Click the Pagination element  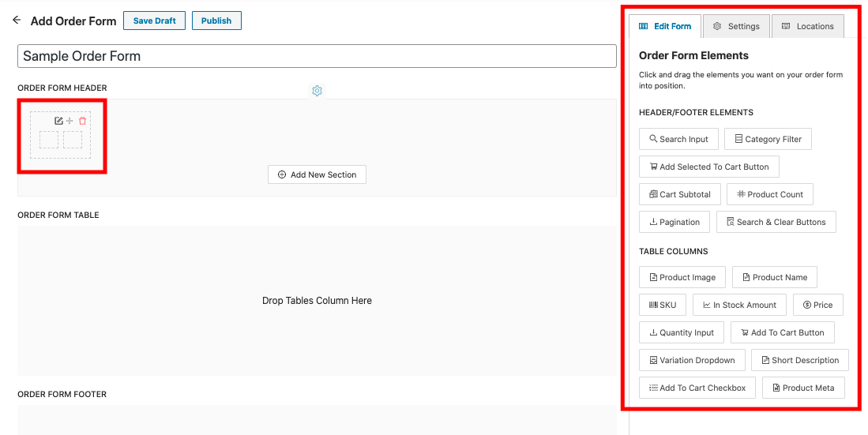(674, 222)
